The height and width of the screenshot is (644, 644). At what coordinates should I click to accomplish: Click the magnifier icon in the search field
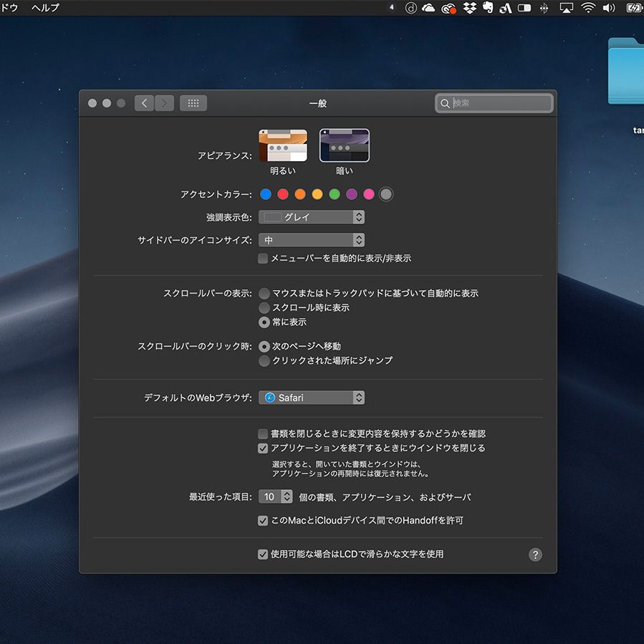(445, 103)
